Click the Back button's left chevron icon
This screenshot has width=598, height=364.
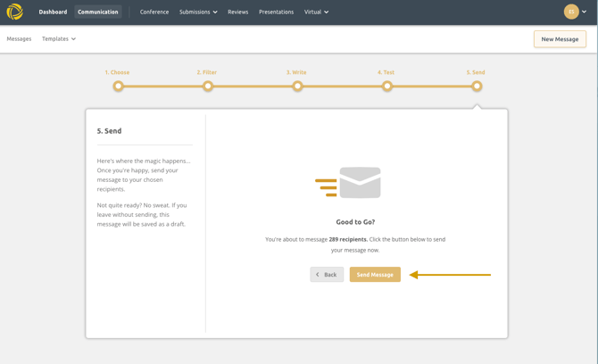318,275
